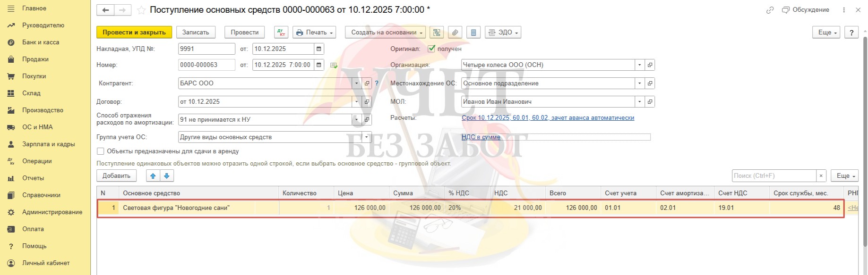868x275 pixels.
Task: Expand Организация dropdown list
Action: point(640,65)
